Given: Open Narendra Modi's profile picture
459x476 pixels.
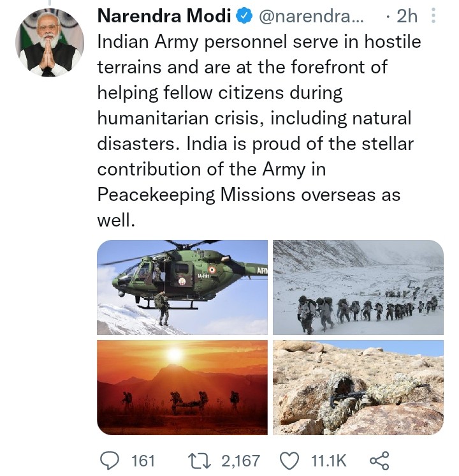Looking at the screenshot, I should [x=50, y=43].
